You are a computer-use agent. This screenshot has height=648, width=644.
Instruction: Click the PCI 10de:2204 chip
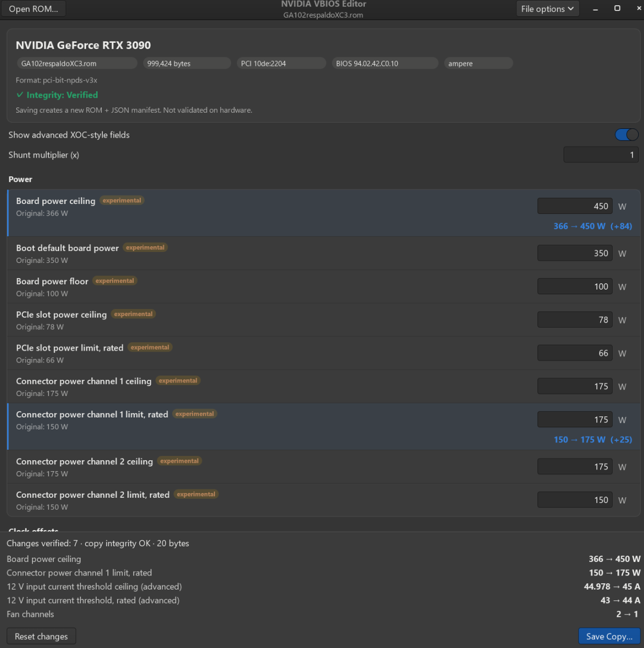pyautogui.click(x=281, y=64)
